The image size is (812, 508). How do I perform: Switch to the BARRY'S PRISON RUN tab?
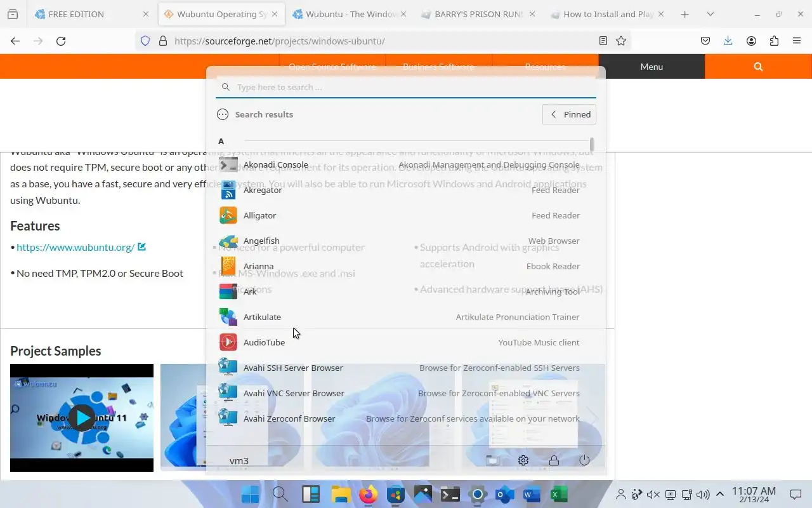478,14
